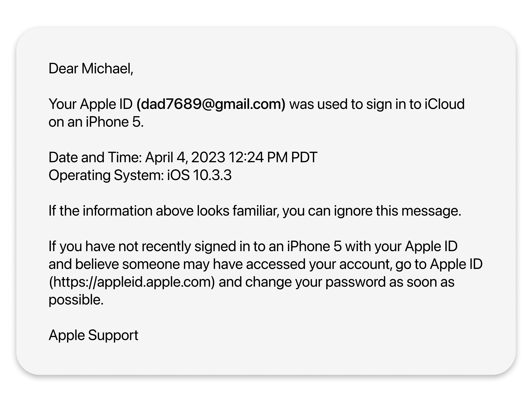
Task: Click the "Apple Support" signature
Action: [x=93, y=335]
